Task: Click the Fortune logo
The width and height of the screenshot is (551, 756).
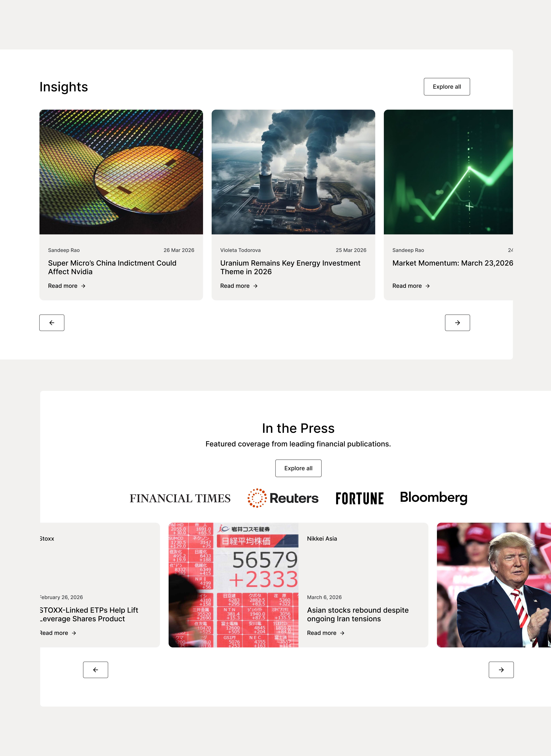Action: pos(360,498)
